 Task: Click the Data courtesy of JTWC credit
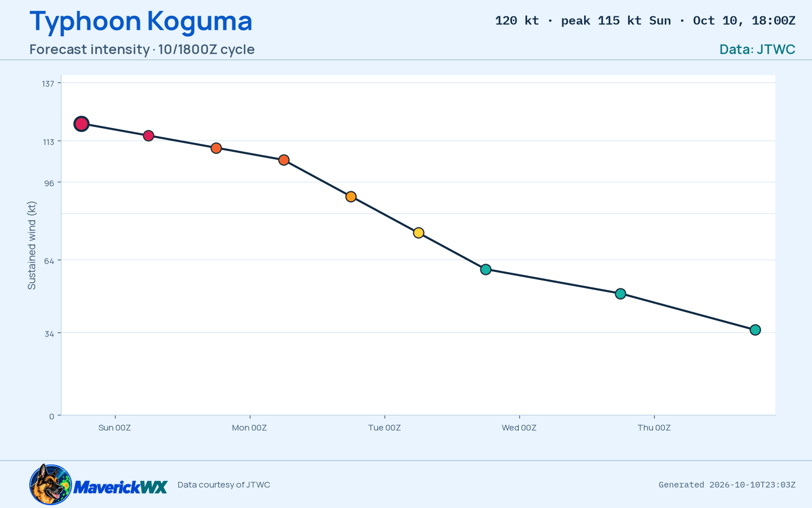point(224,485)
